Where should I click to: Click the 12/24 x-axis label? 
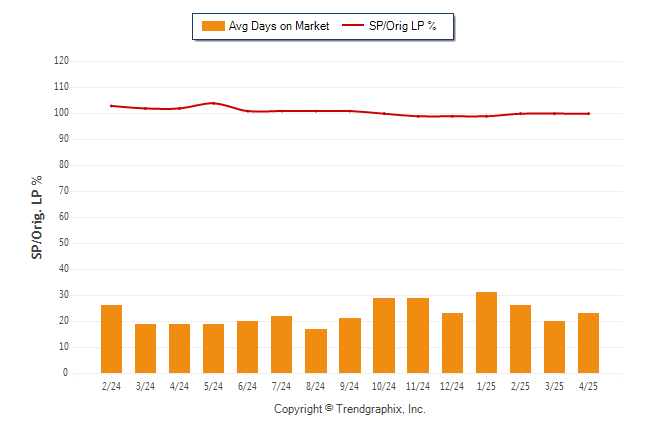coord(452,386)
